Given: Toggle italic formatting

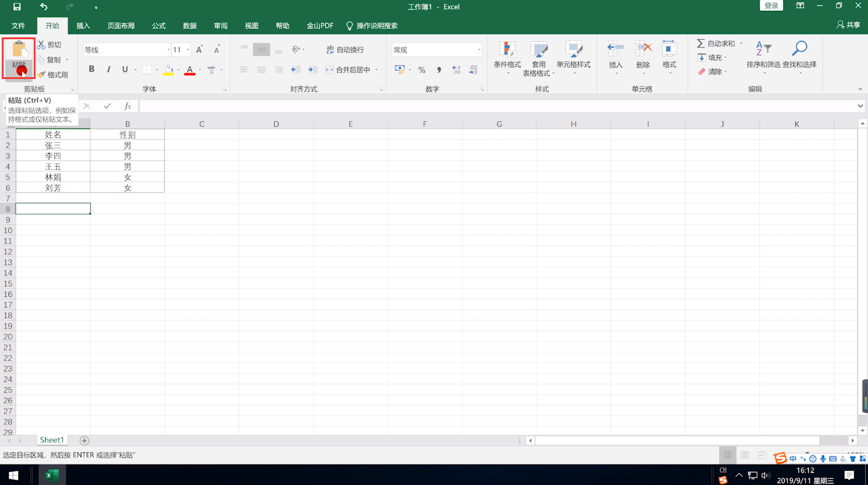Looking at the screenshot, I should point(108,69).
